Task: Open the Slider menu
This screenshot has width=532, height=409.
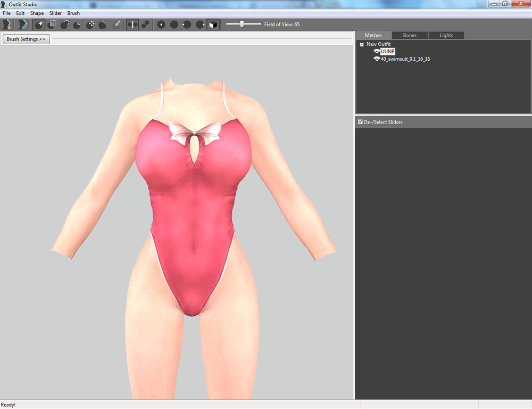Action: [55, 13]
